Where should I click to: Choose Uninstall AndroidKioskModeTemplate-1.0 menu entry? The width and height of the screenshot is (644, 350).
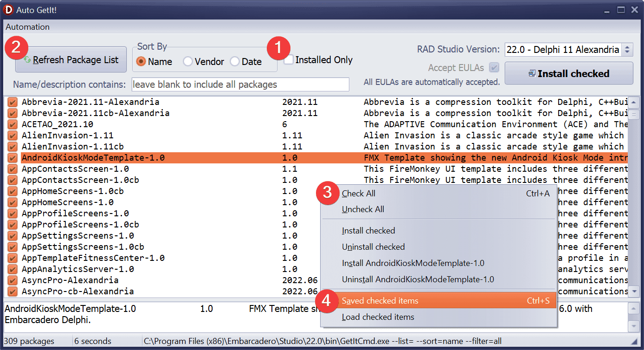(438, 279)
